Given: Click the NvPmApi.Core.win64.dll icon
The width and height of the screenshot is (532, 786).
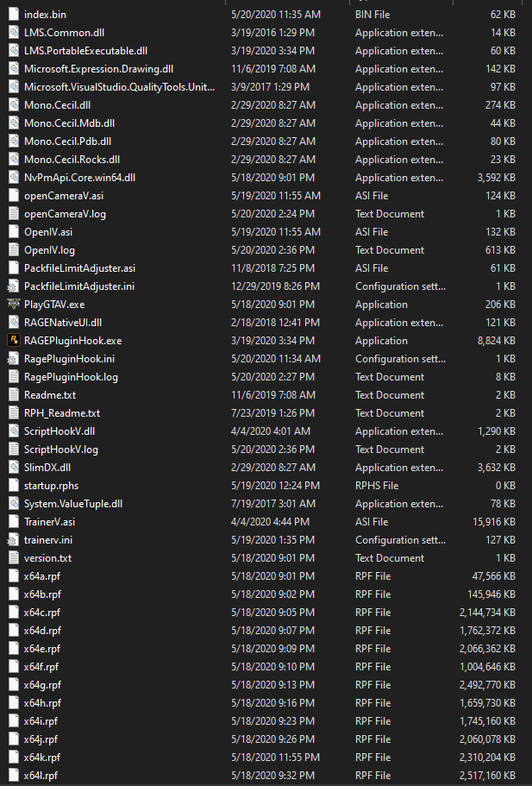Looking at the screenshot, I should 14,178.
